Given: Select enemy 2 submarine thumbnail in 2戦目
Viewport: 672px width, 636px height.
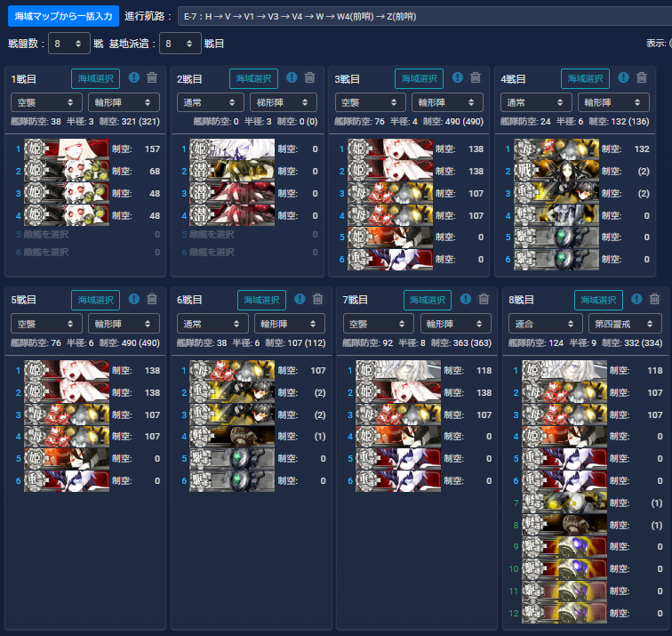Looking at the screenshot, I should pos(232,171).
